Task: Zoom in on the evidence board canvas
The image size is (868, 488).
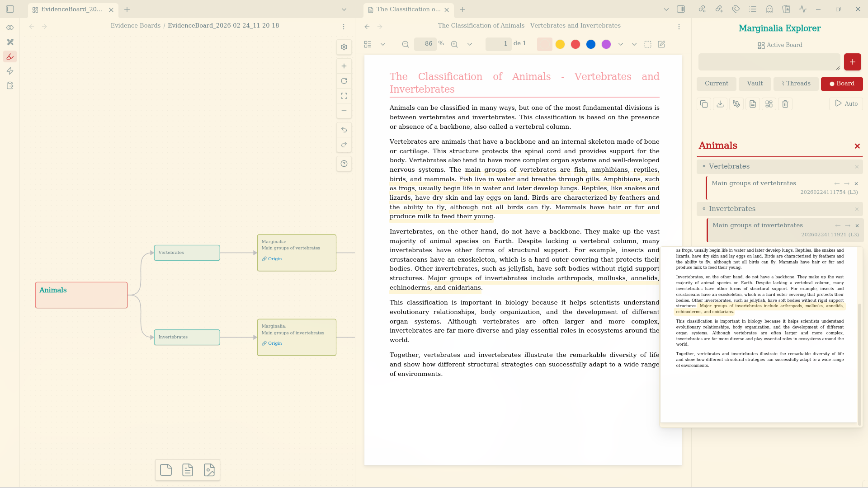Action: [x=344, y=66]
